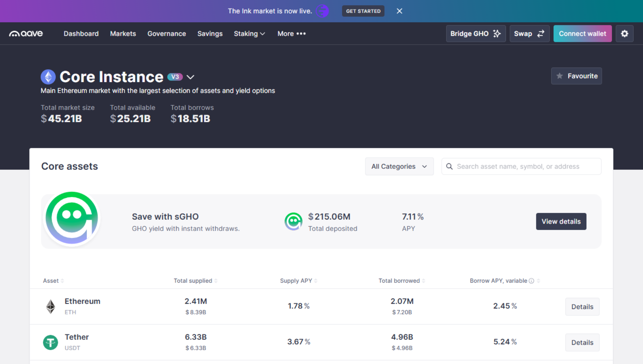Close the Ink market banner

click(x=400, y=11)
